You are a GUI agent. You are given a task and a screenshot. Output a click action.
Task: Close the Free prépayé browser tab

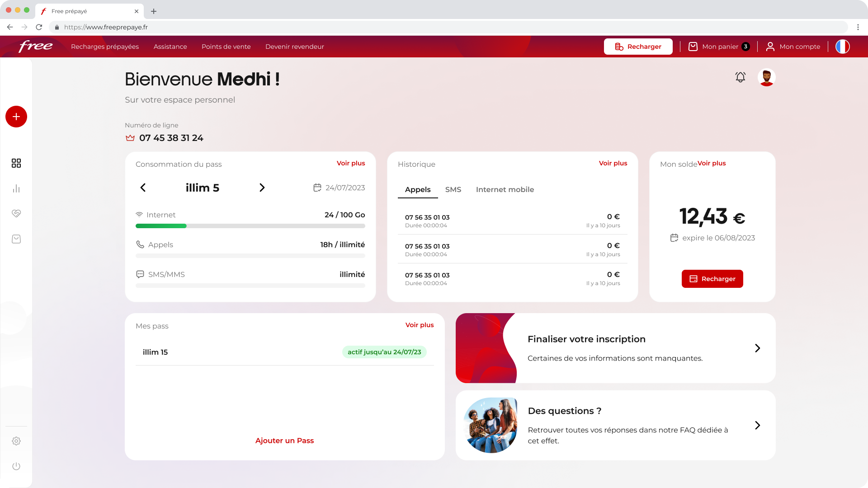[x=137, y=11]
